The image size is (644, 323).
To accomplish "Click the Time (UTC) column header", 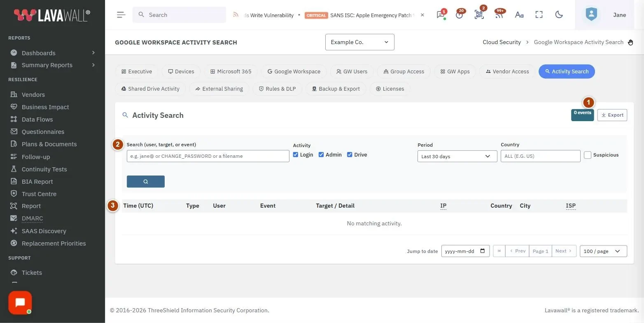I will point(138,206).
